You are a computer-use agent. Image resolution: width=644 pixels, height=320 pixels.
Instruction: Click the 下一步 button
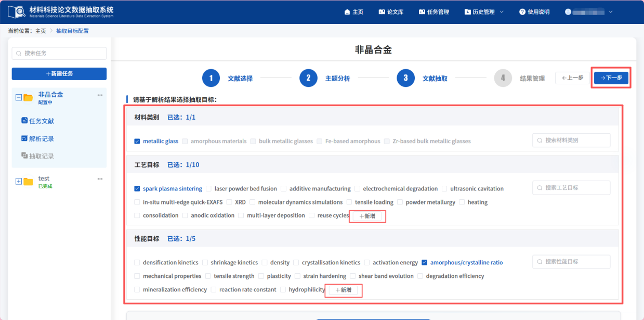pyautogui.click(x=611, y=78)
